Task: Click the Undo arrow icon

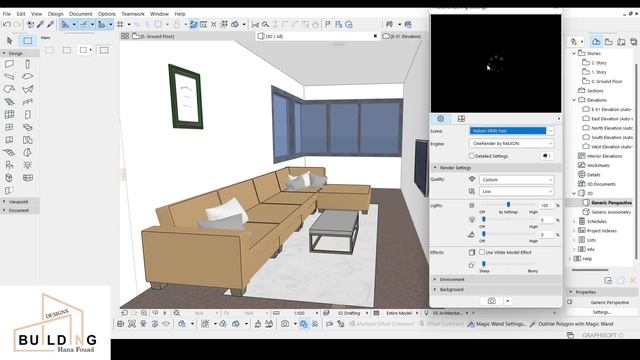Action: (x=7, y=24)
